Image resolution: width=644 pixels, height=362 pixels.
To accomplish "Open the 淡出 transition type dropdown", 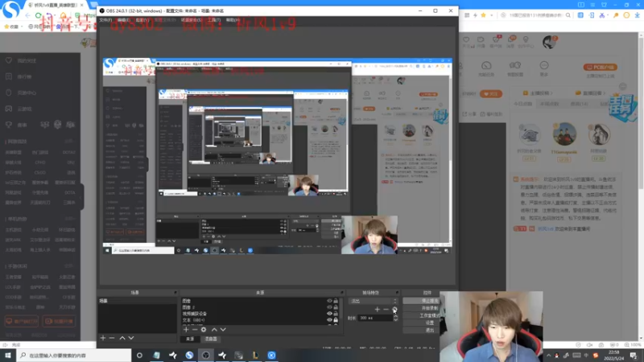I will pyautogui.click(x=374, y=301).
